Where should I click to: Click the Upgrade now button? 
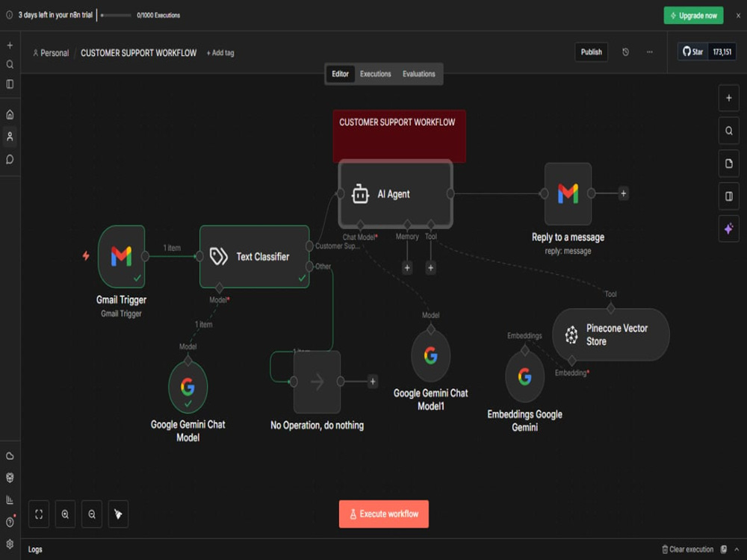[x=693, y=15]
